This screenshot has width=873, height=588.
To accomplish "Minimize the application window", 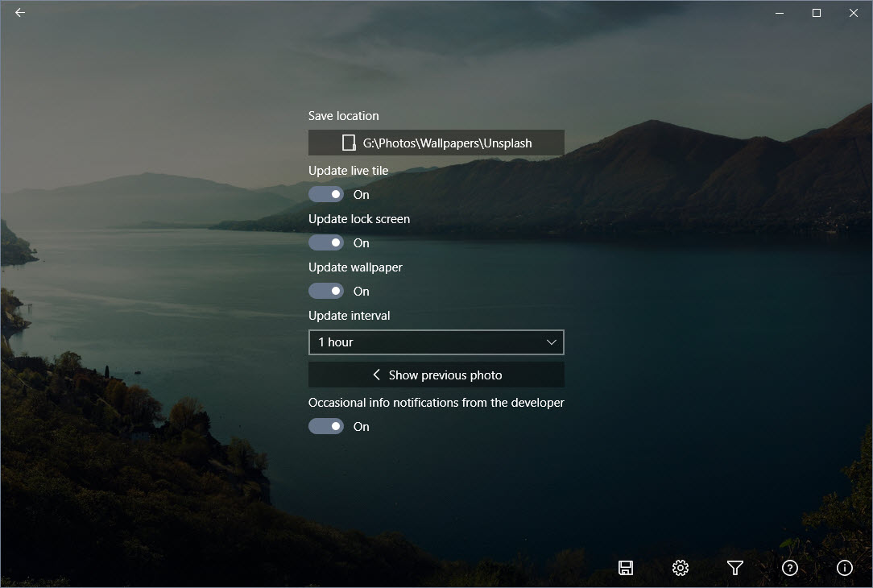I will pyautogui.click(x=778, y=13).
